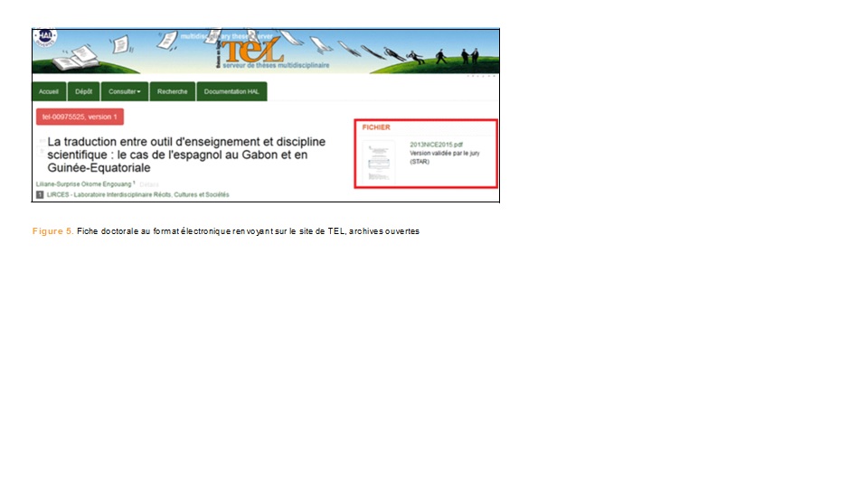Image resolution: width=868 pixels, height=488 pixels.
Task: Click the TEL banner logo
Action: tap(253, 51)
